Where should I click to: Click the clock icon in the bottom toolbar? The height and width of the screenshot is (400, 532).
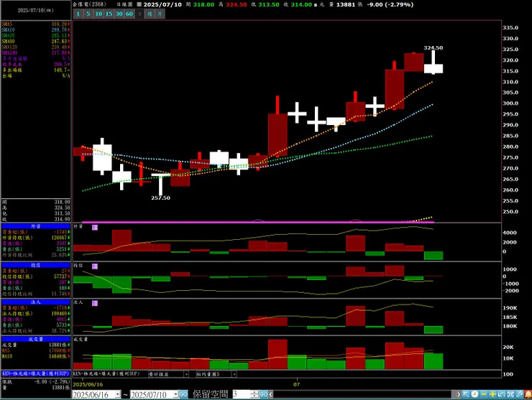pos(474,394)
